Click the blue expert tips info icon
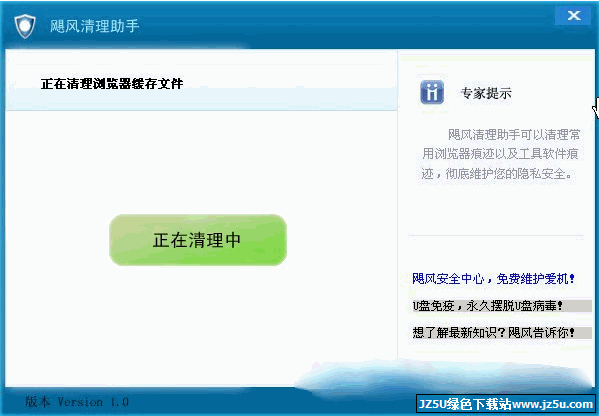Viewport: 599px width, 416px height. [x=432, y=92]
